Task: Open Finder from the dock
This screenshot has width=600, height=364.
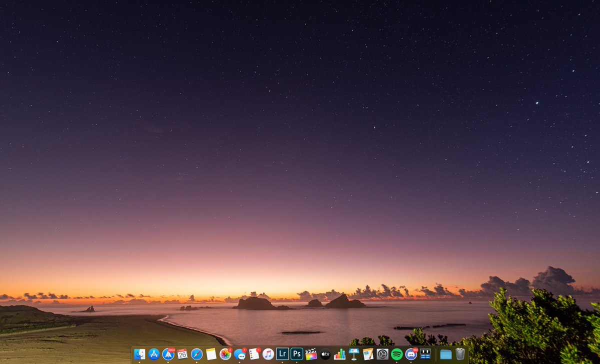Action: point(139,354)
